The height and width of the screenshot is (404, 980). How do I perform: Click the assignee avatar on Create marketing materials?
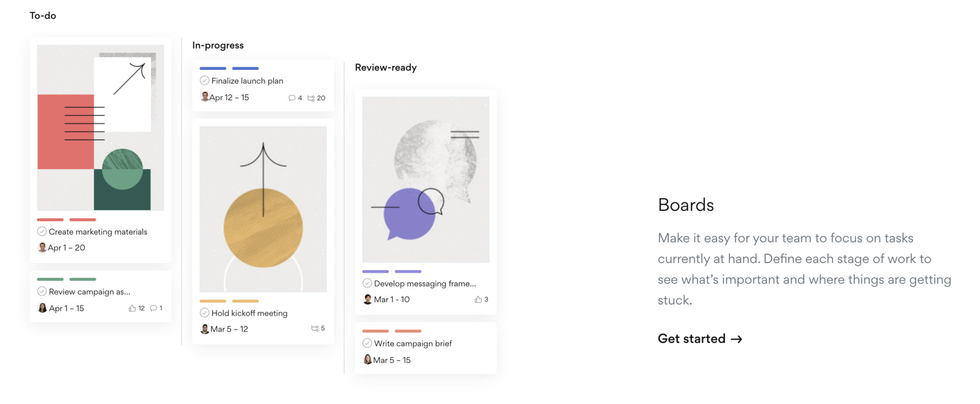pyautogui.click(x=43, y=248)
